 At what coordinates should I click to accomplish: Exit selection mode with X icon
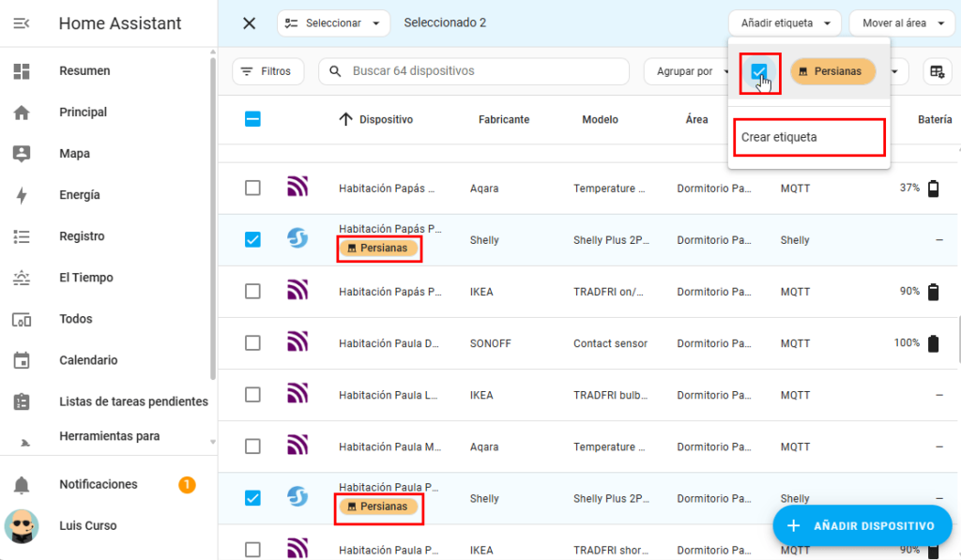coord(249,23)
